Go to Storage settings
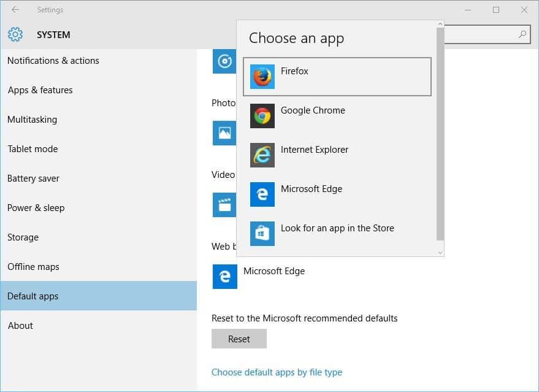This screenshot has height=392, width=539. (x=99, y=237)
